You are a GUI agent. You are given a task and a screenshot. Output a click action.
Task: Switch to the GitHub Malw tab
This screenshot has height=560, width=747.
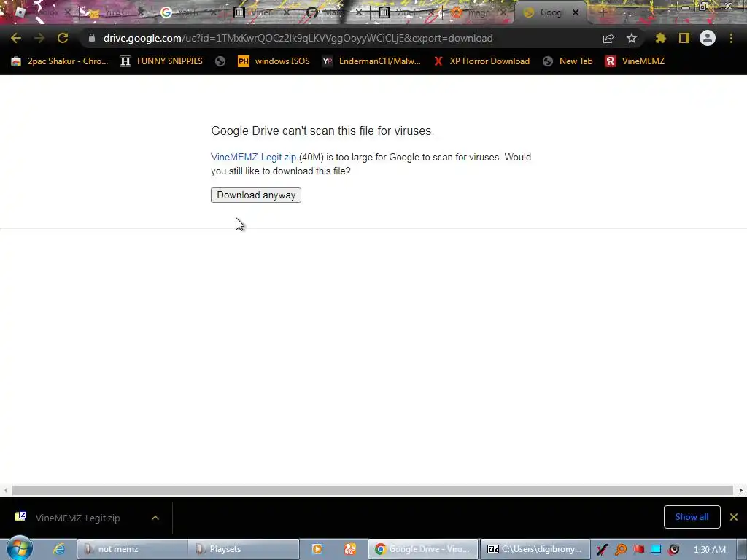333,12
